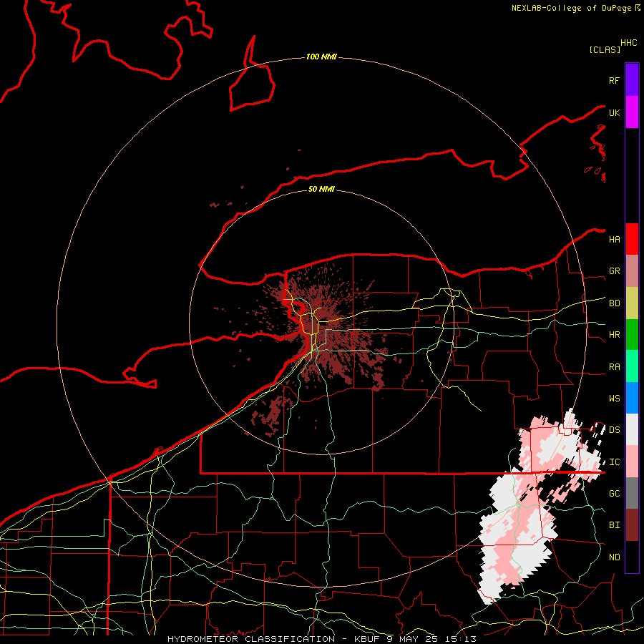
Task: Click the HHC product label
Action: point(628,43)
